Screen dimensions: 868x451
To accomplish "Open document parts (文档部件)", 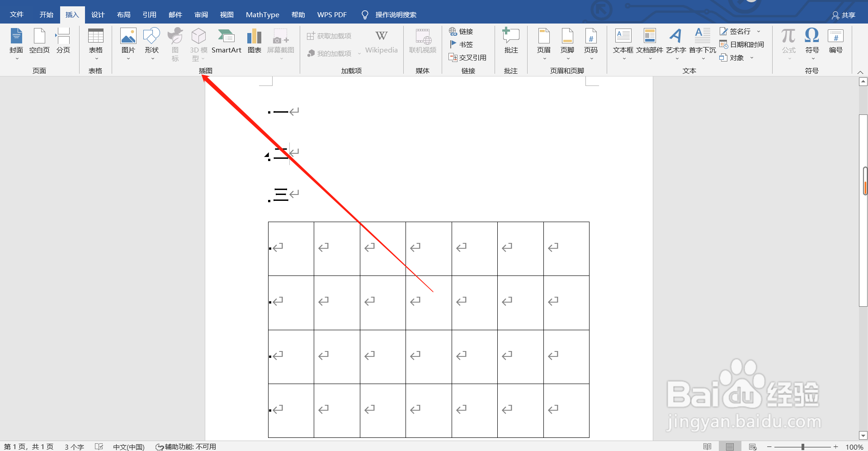I will pyautogui.click(x=650, y=44).
